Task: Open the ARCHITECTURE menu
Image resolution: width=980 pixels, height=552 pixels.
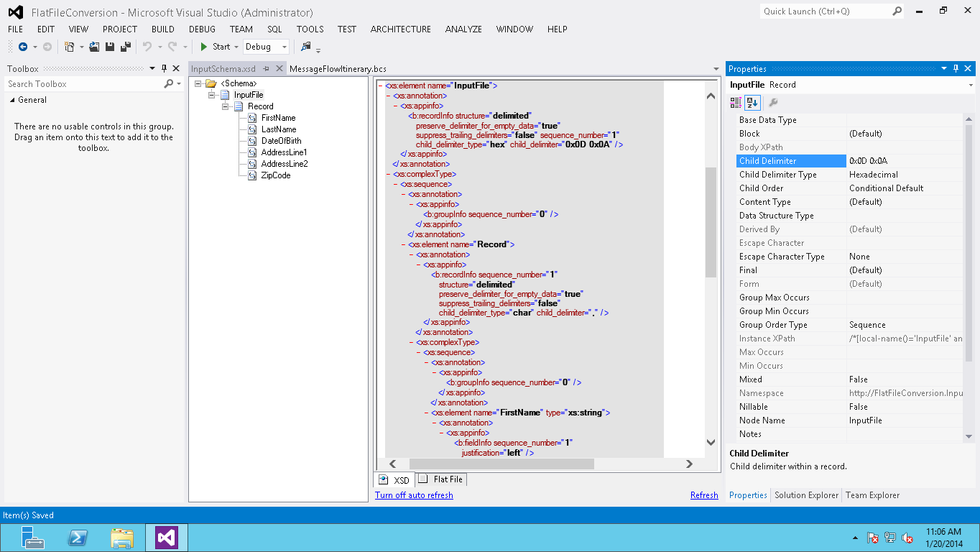Action: coord(401,29)
